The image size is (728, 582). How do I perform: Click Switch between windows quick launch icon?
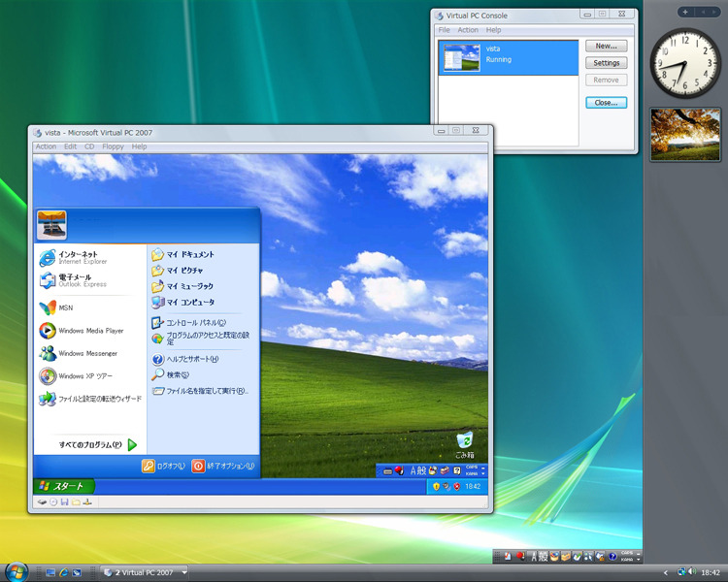[77, 572]
